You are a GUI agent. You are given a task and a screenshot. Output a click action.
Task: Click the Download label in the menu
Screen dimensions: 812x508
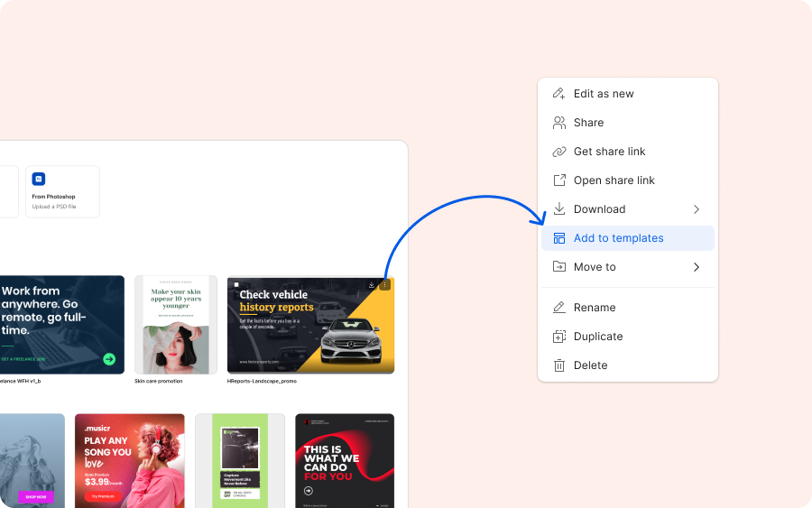(600, 209)
